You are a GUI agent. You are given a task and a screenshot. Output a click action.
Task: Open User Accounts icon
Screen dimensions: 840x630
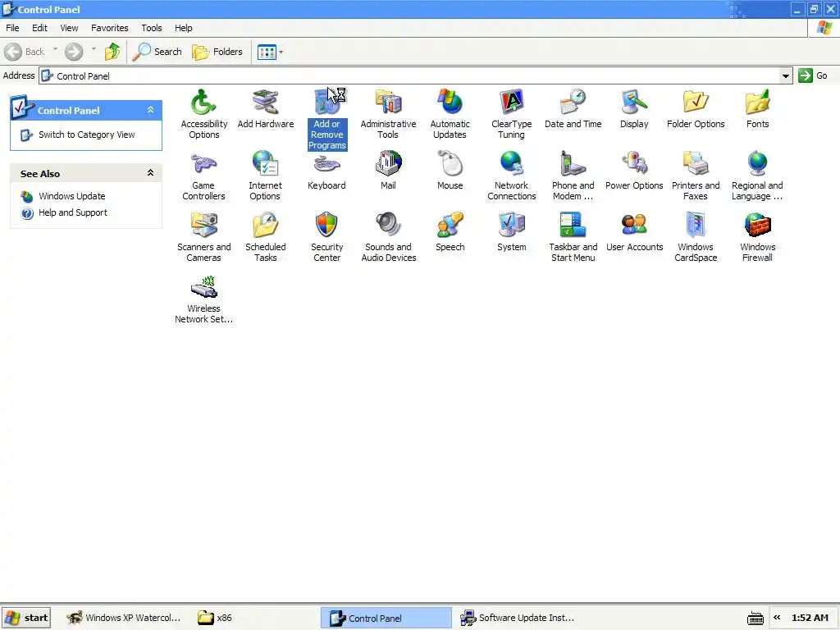pos(634,225)
